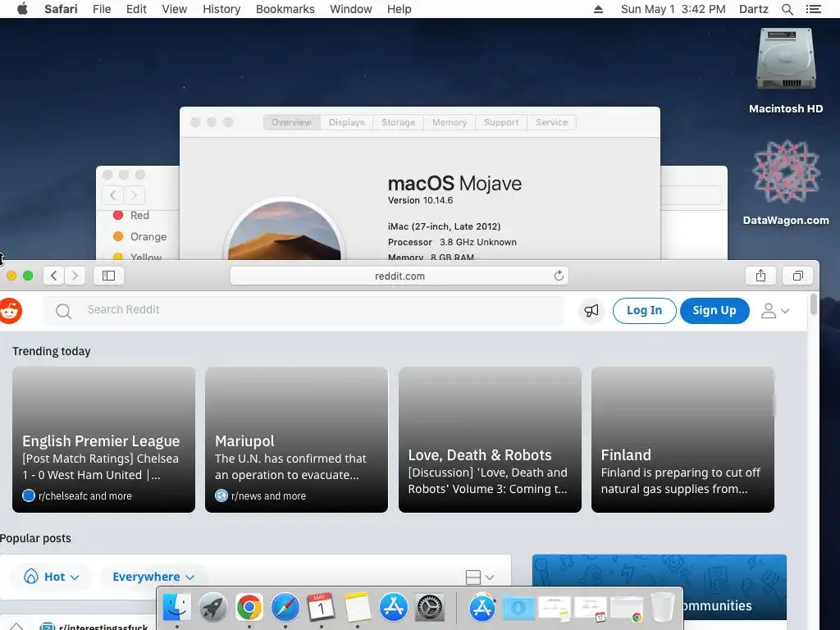
Task: Click the Reddit logo
Action: pyautogui.click(x=10, y=311)
